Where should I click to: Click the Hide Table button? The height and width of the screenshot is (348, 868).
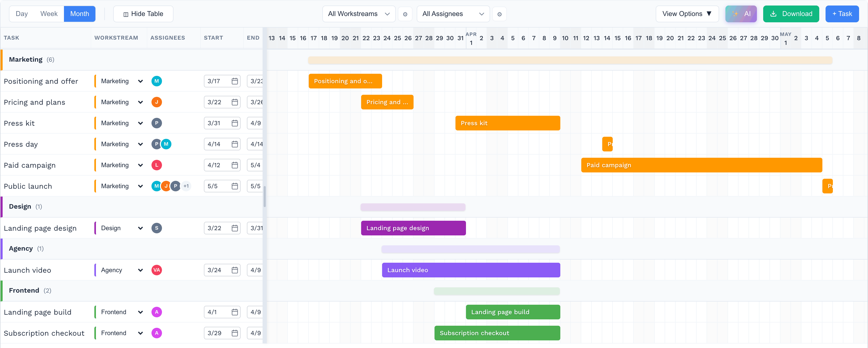(143, 14)
